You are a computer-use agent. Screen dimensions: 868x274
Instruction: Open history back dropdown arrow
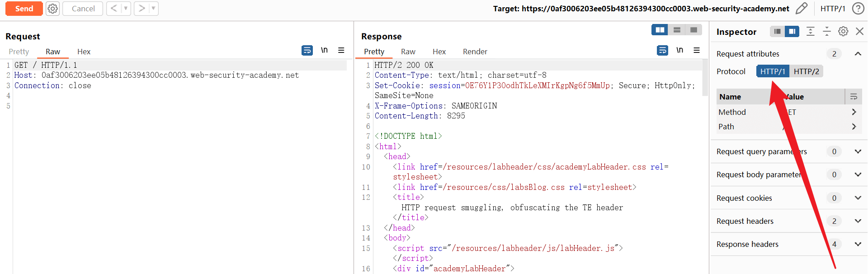pos(126,9)
